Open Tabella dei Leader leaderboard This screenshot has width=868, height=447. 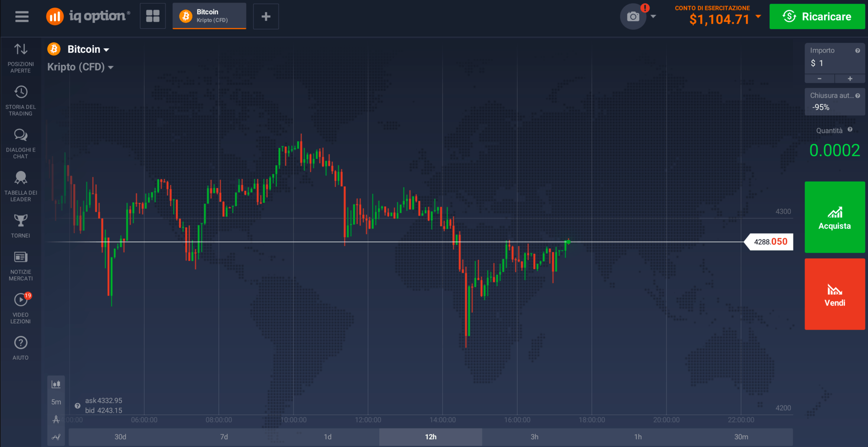[x=21, y=186]
